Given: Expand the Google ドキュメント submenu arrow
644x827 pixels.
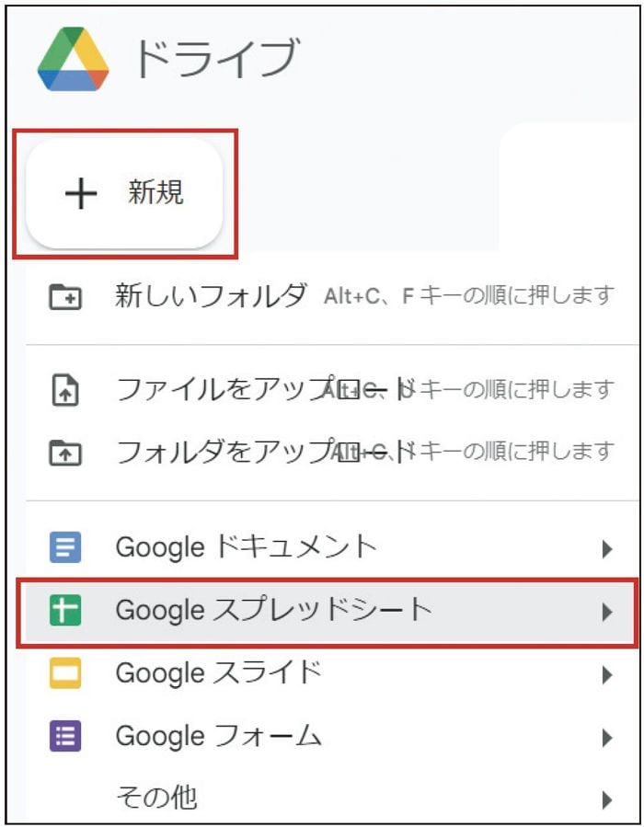Looking at the screenshot, I should coord(606,549).
